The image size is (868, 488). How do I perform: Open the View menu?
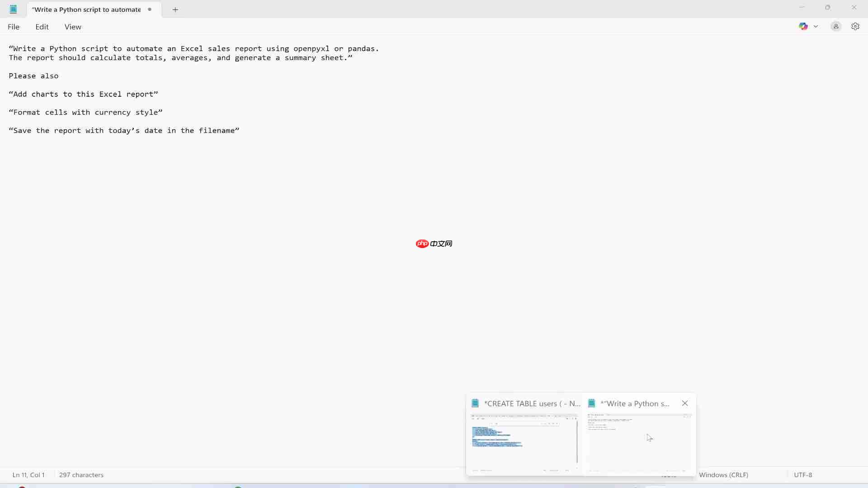coord(73,27)
